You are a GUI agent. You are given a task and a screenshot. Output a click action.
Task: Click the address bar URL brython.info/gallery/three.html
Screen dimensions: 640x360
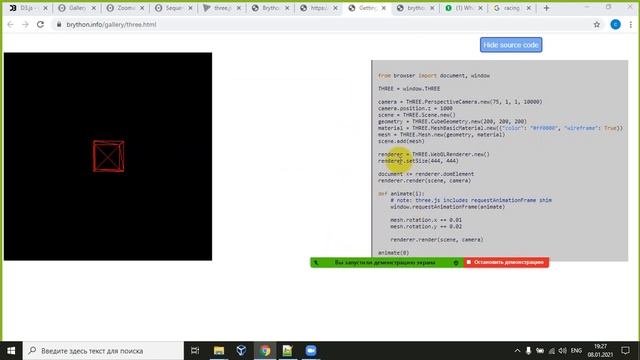(111, 24)
